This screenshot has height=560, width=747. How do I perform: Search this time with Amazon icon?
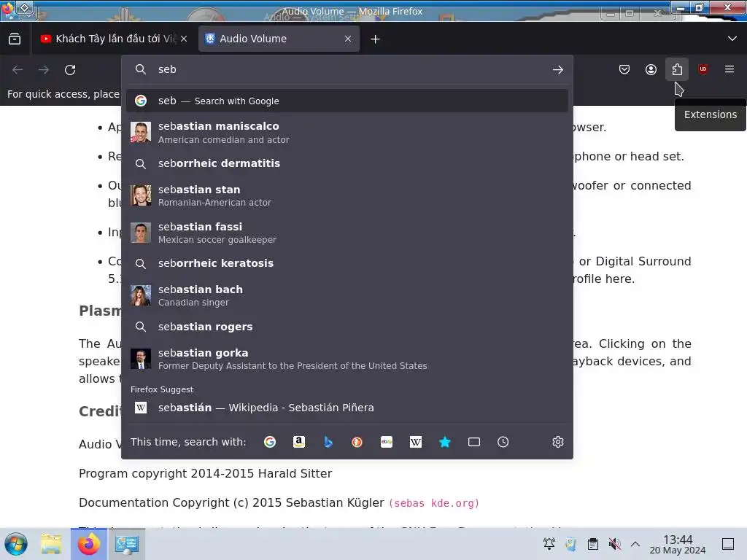298,442
